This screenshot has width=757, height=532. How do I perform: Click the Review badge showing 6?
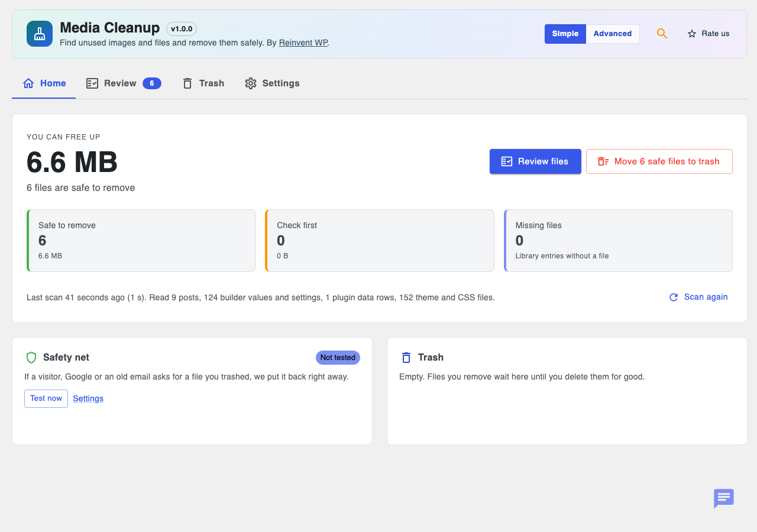[x=152, y=83]
